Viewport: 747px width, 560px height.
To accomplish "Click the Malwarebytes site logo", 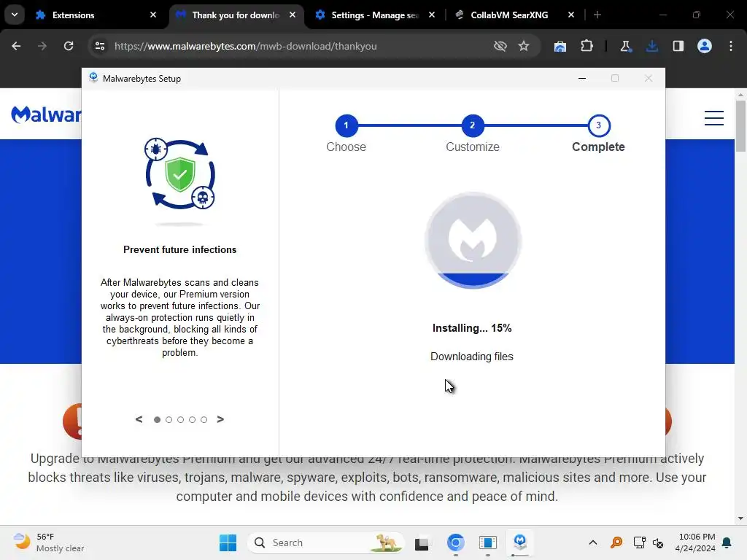I will pos(46,114).
